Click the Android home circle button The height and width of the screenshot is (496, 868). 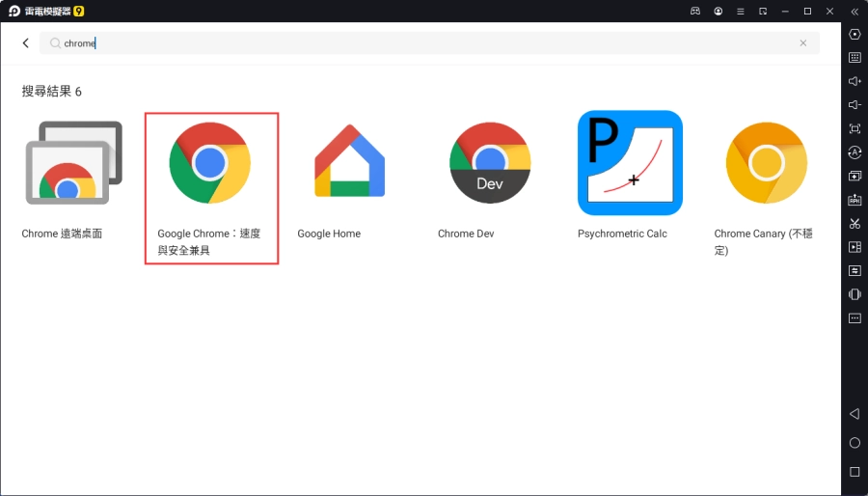[854, 443]
